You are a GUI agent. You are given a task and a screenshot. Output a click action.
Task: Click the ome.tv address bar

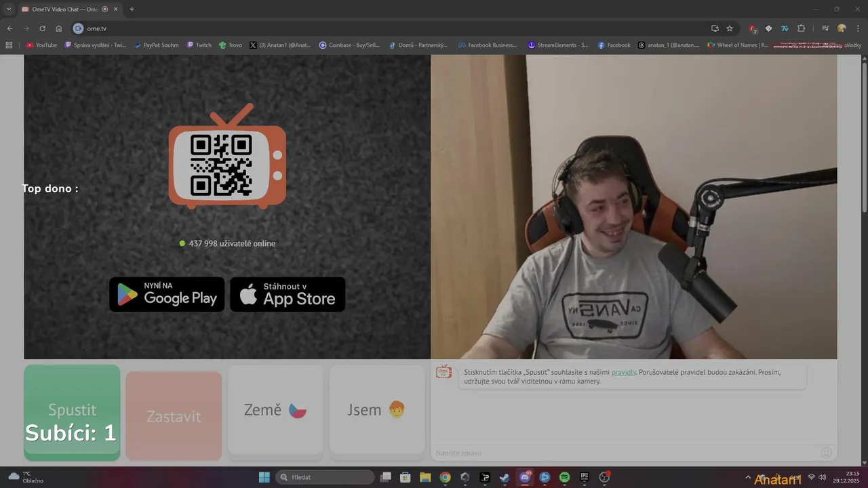tap(393, 28)
